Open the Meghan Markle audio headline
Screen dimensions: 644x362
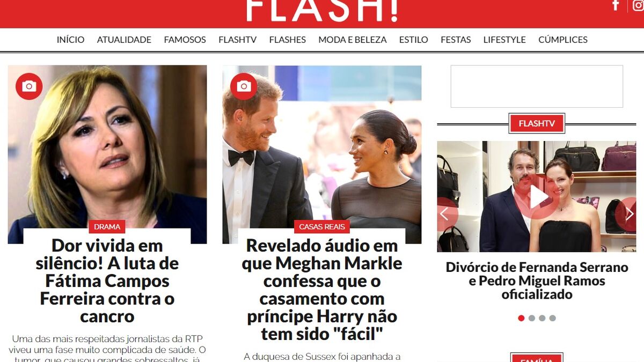pyautogui.click(x=322, y=290)
